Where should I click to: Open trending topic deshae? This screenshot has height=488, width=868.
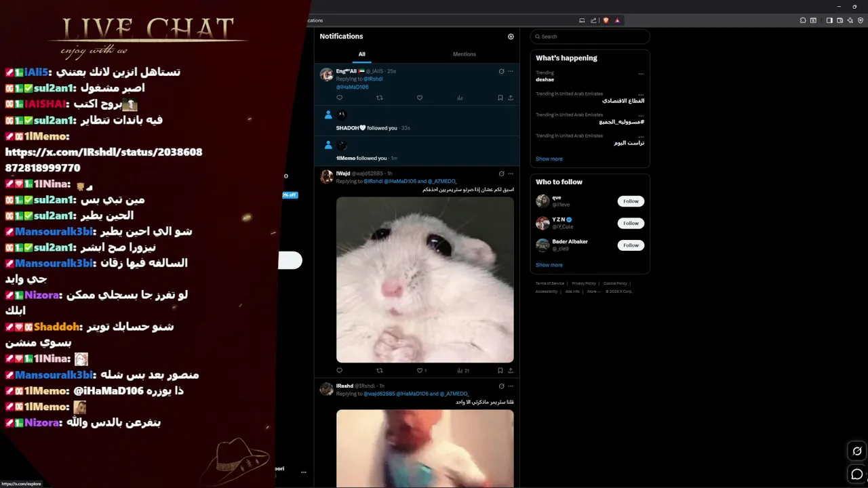[x=545, y=79]
